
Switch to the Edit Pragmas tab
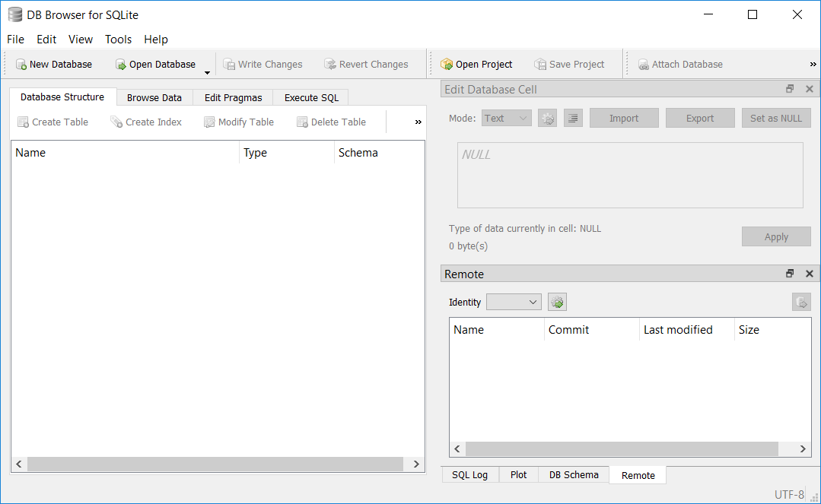pos(233,98)
